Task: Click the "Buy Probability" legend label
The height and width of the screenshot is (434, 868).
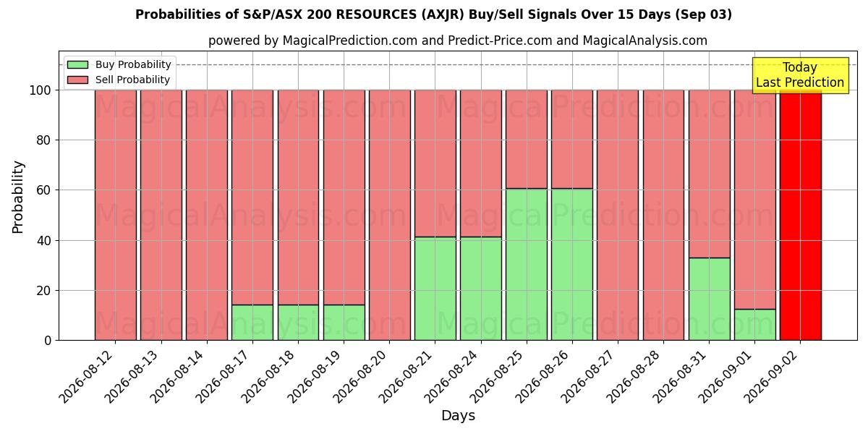Action: pos(133,64)
